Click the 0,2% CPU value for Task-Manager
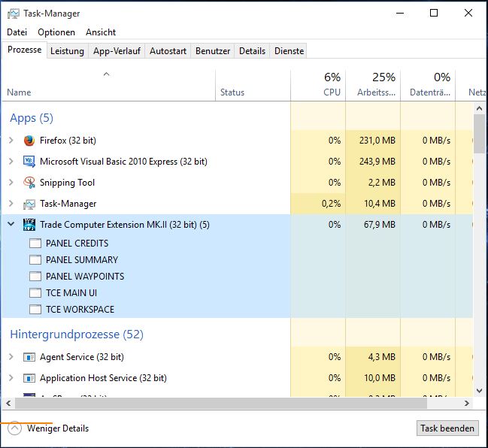 click(x=331, y=204)
